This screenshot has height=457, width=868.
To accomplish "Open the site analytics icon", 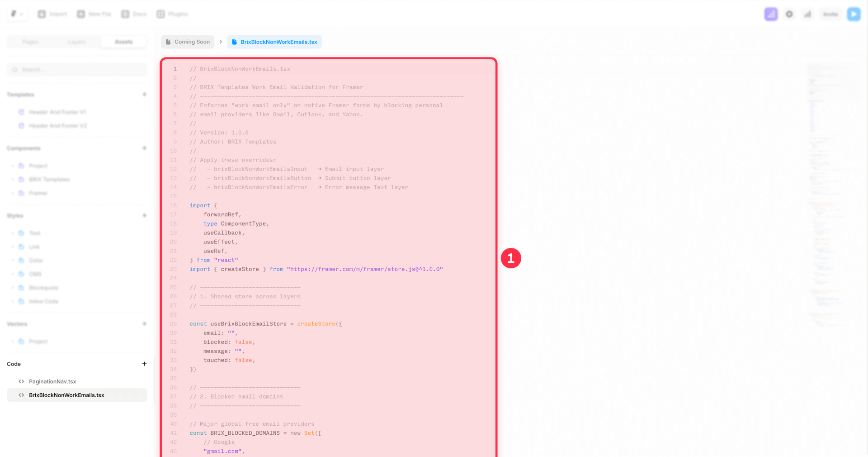I will point(807,14).
